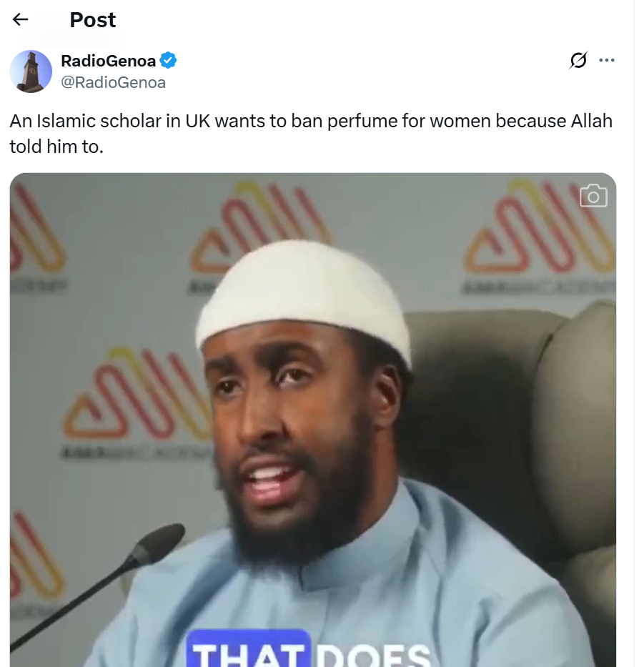This screenshot has height=667, width=644.
Task: Click the blue verified checkmark badge
Action: [168, 60]
